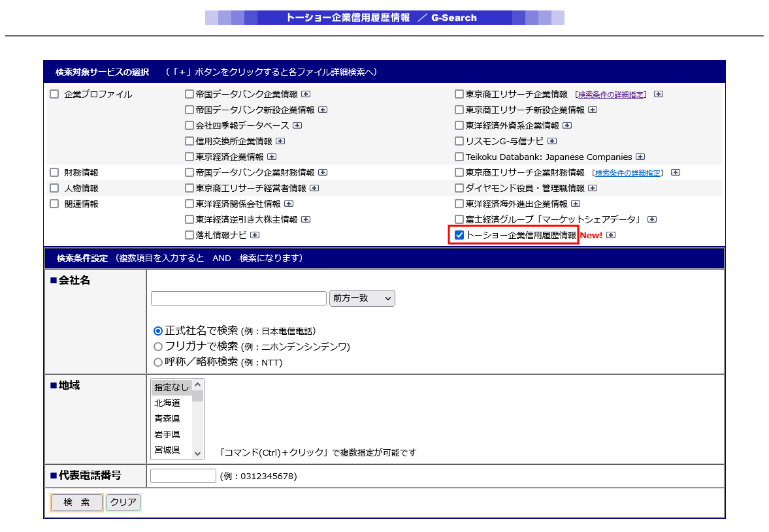Choose 呼称／略称検索 radio option
The width and height of the screenshot is (769, 532).
[158, 362]
